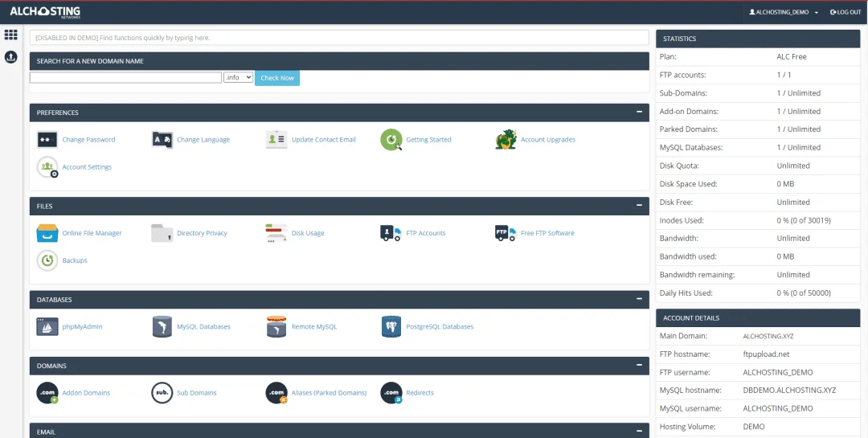Click the Change Language icon
Viewport: 868px width, 438px height.
[162, 140]
